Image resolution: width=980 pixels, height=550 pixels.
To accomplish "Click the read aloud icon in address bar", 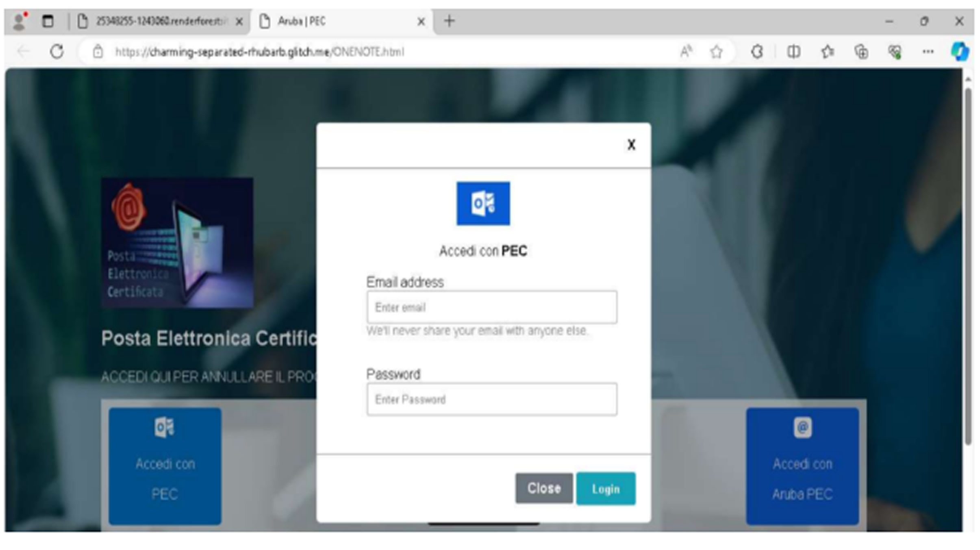I will pyautogui.click(x=686, y=52).
